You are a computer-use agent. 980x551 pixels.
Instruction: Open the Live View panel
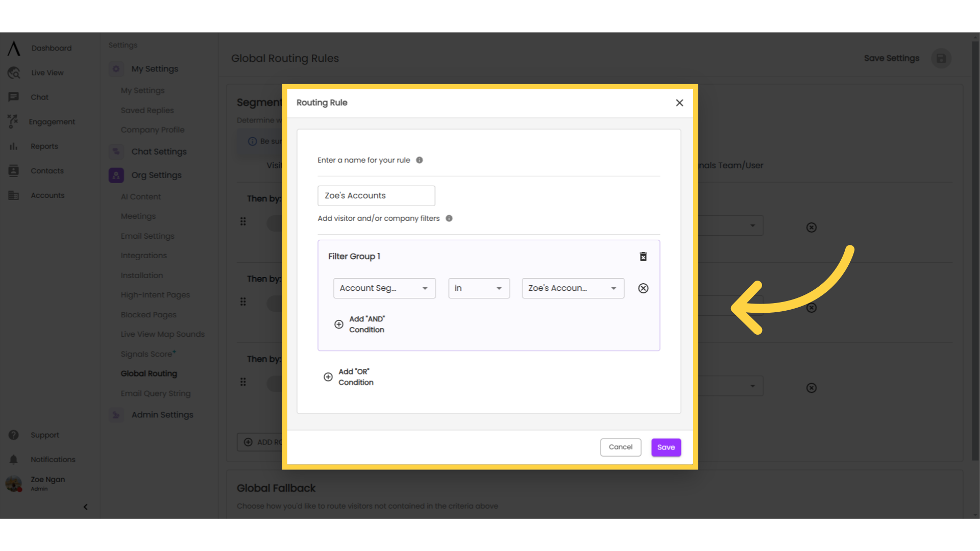coord(46,72)
